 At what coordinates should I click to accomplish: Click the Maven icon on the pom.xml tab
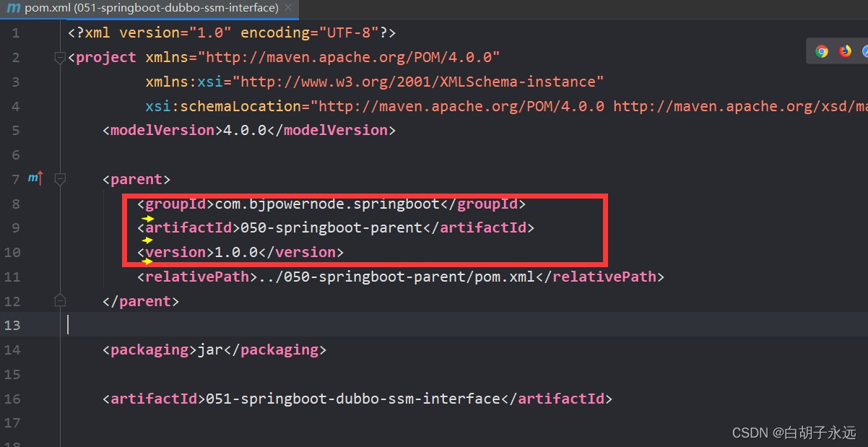13,8
